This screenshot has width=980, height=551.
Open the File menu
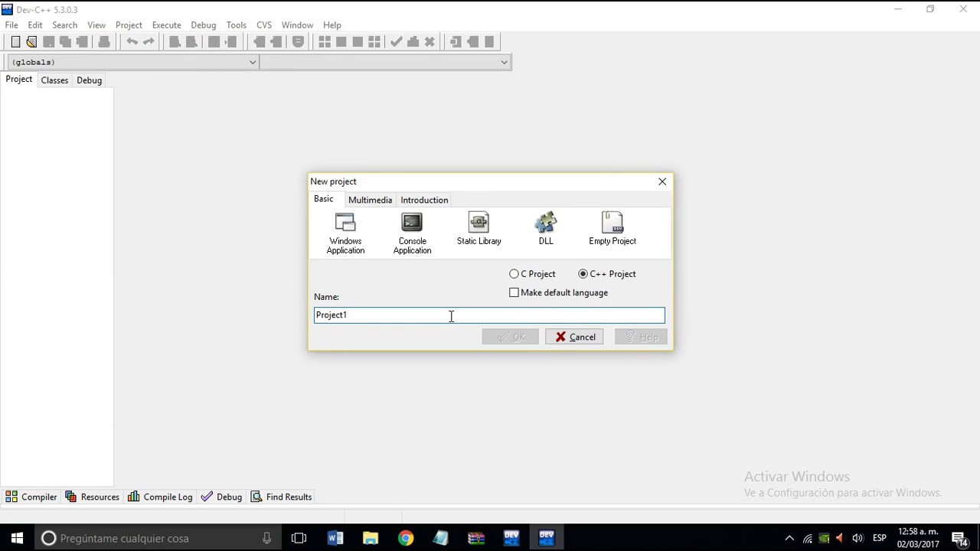11,25
